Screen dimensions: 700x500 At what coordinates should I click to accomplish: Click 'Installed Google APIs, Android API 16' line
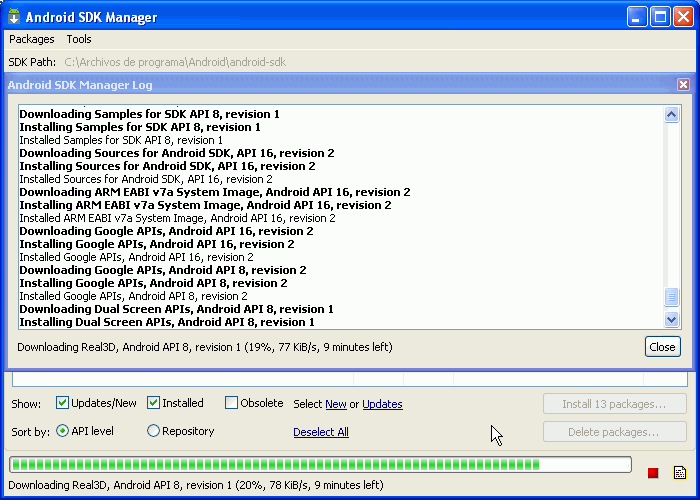pos(136,257)
